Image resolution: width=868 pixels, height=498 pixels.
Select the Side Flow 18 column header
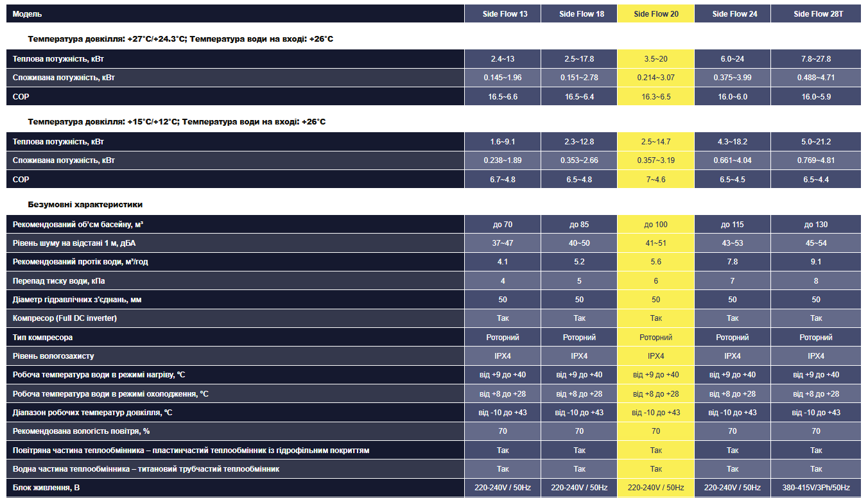tap(579, 14)
